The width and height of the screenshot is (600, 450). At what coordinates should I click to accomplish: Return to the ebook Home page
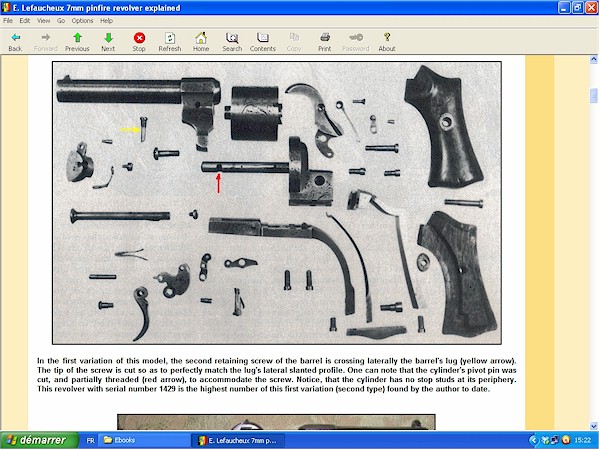click(x=201, y=42)
